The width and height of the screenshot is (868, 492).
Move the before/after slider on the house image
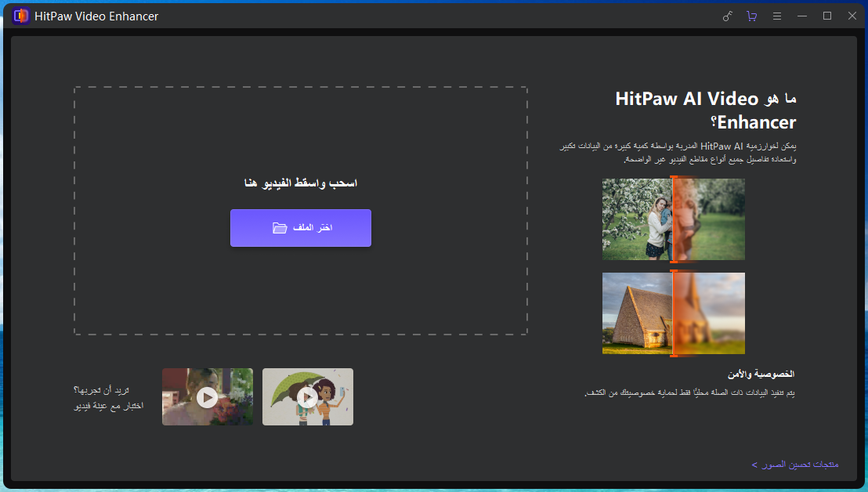point(674,313)
